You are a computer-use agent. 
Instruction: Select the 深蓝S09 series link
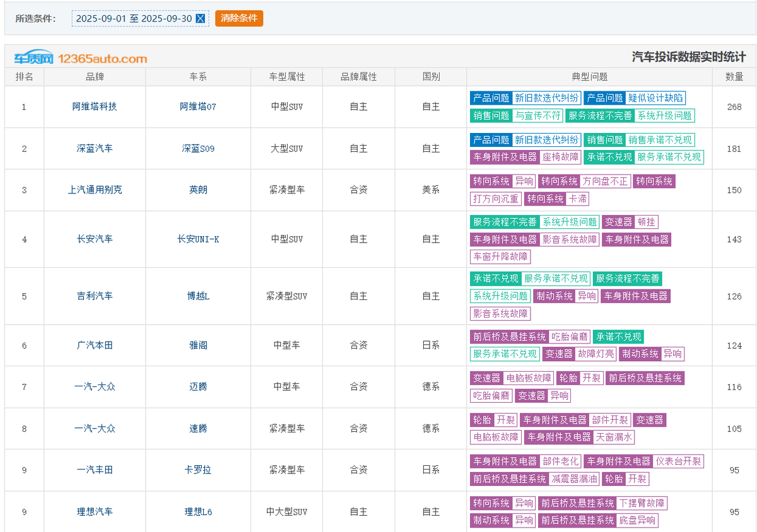(198, 149)
